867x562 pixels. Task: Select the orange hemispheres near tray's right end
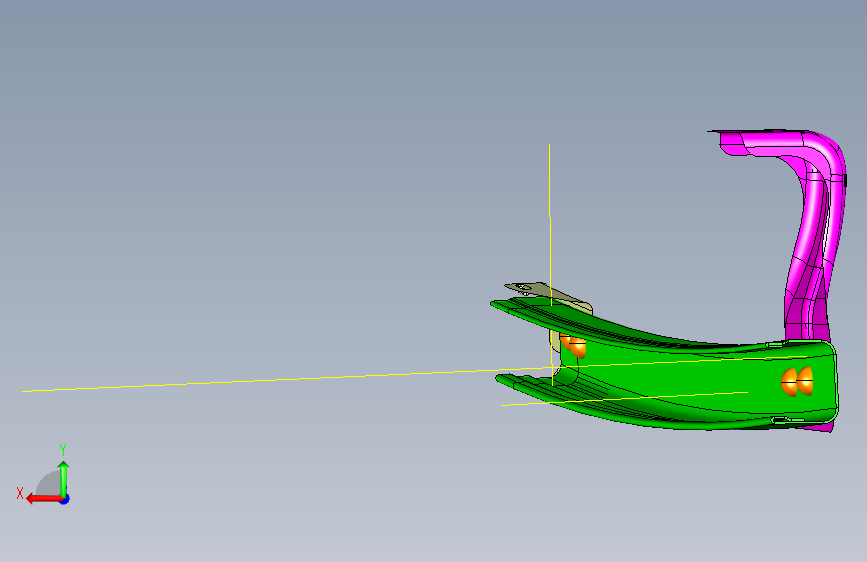[x=797, y=381]
